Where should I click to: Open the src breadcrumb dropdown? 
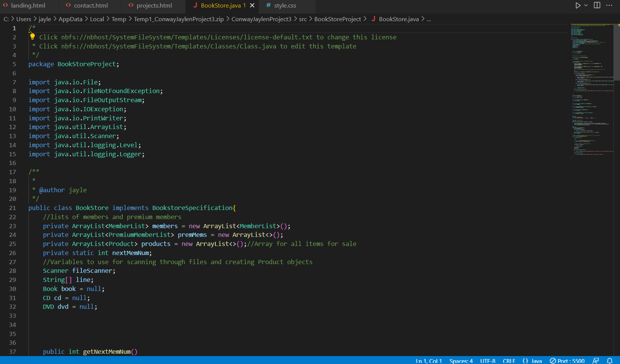[303, 19]
